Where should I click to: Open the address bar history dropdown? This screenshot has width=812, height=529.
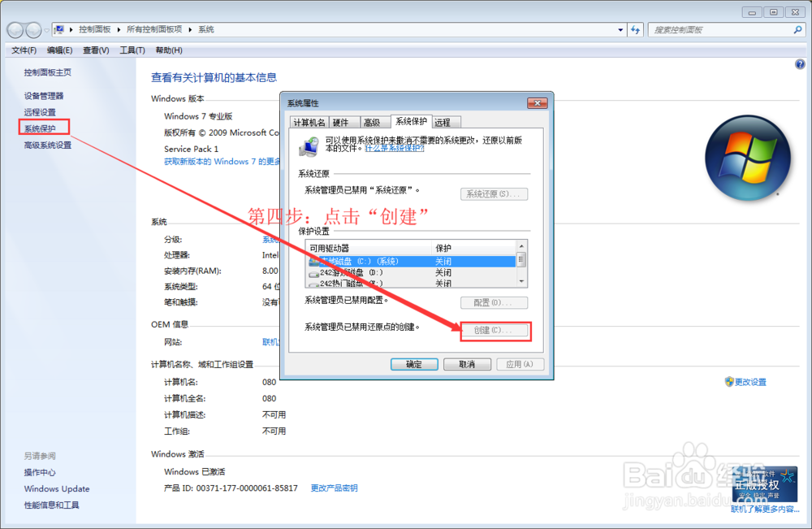620,29
